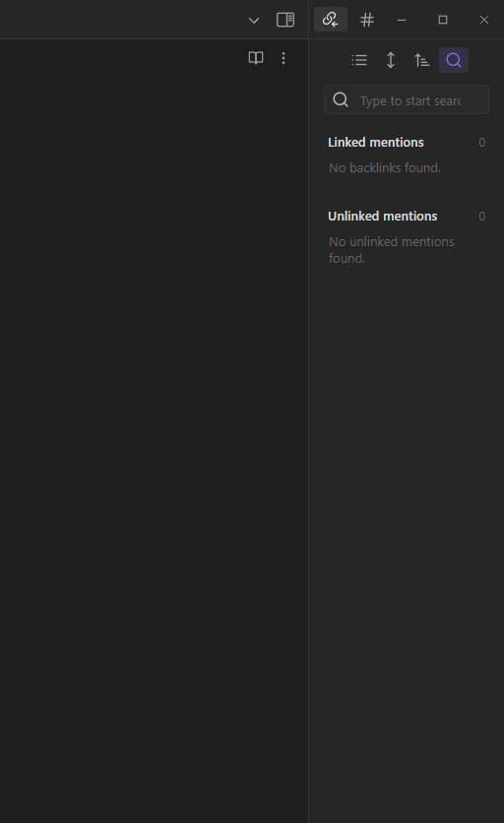Collapse the Unlinked mentions section

pyautogui.click(x=383, y=217)
